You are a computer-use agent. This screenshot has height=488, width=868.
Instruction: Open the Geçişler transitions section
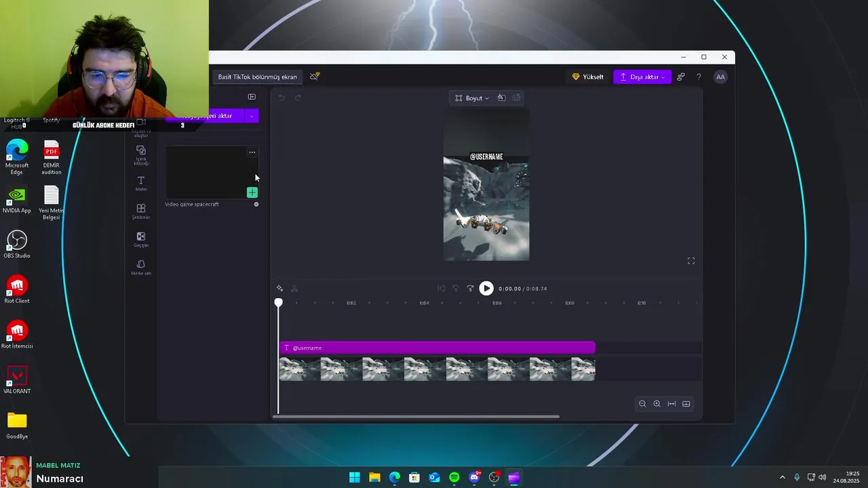tap(141, 240)
